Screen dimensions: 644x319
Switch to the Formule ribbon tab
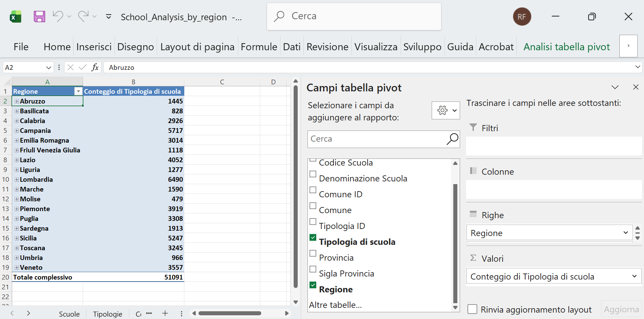click(259, 47)
